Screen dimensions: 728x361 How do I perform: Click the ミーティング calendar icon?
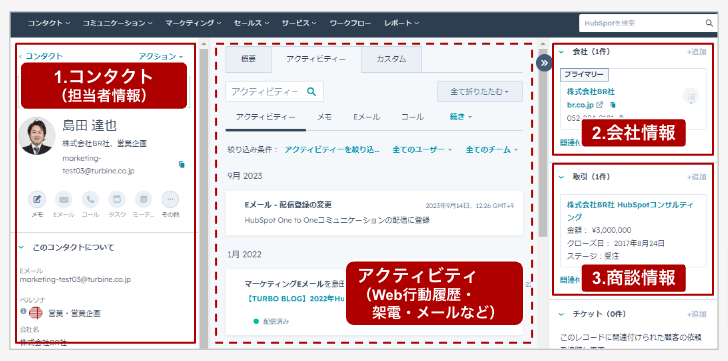pyautogui.click(x=143, y=200)
